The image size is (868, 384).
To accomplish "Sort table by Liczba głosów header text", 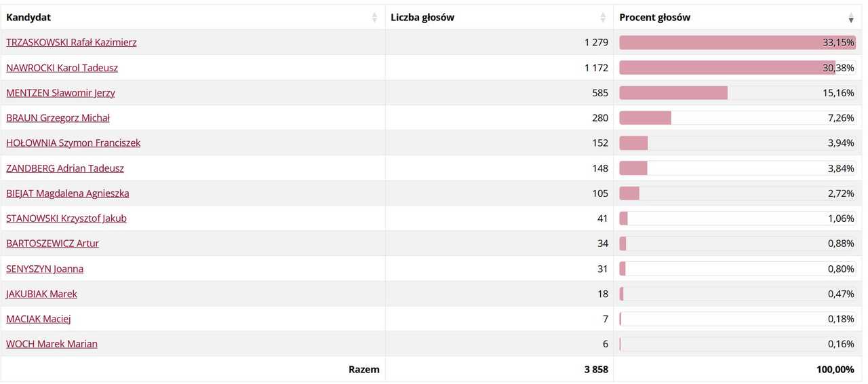I will [422, 18].
